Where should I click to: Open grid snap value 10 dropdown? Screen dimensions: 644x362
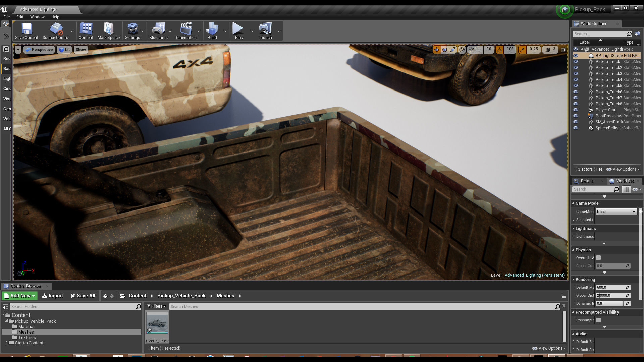489,50
